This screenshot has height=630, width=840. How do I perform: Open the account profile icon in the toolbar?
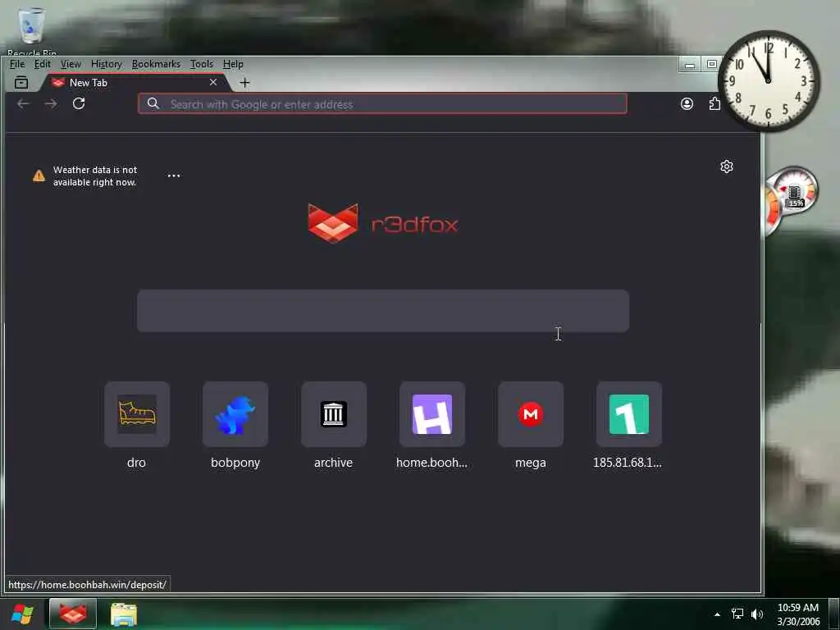687,104
